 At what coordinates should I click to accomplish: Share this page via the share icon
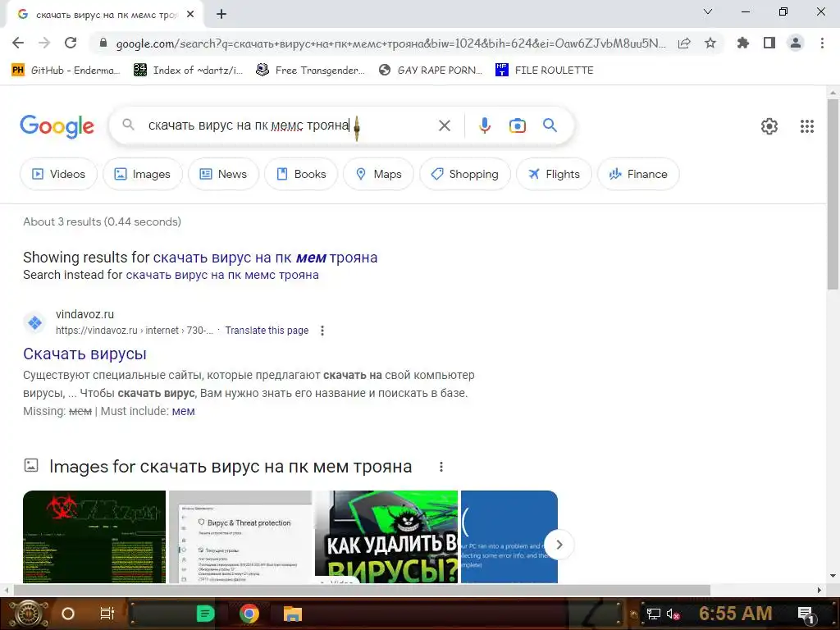tap(684, 43)
